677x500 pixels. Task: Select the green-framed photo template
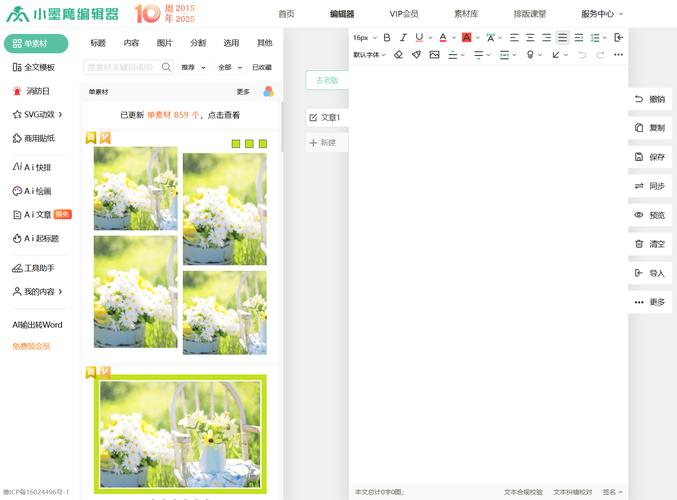(x=180, y=434)
